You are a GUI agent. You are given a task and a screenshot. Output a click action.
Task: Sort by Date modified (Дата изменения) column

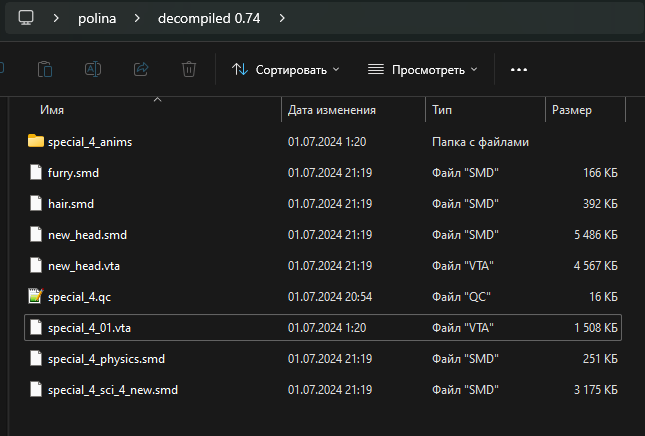[331, 109]
